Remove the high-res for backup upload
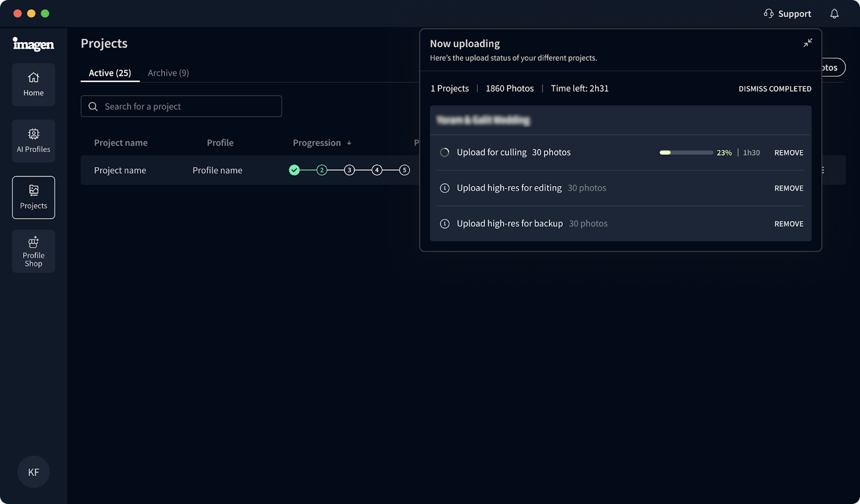860x504 pixels. coord(789,224)
